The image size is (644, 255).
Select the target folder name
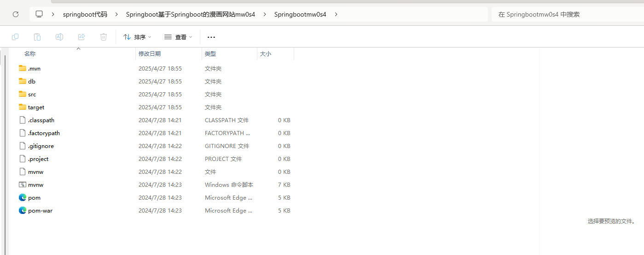(36, 107)
